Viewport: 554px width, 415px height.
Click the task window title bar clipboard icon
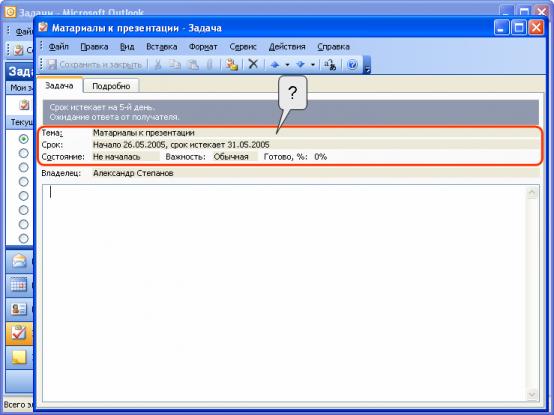click(x=43, y=27)
